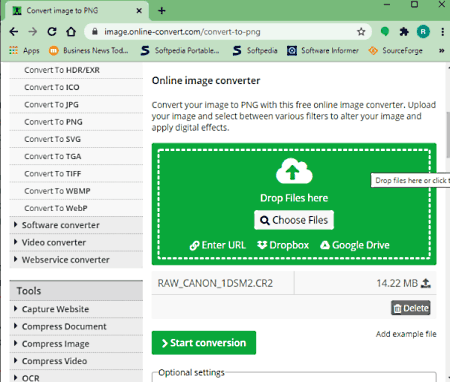
Task: Expand the Capture Website tool
Action: tap(76, 309)
